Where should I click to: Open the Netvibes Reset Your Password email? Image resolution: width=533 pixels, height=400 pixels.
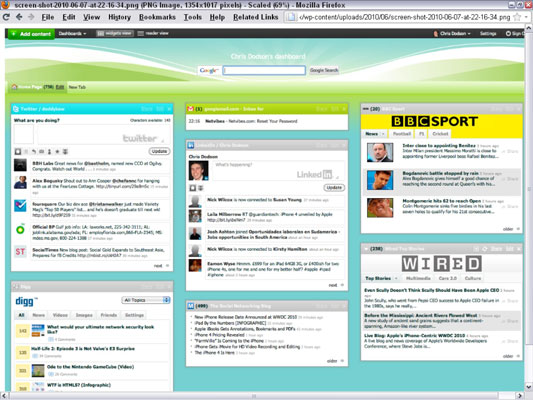click(x=251, y=121)
